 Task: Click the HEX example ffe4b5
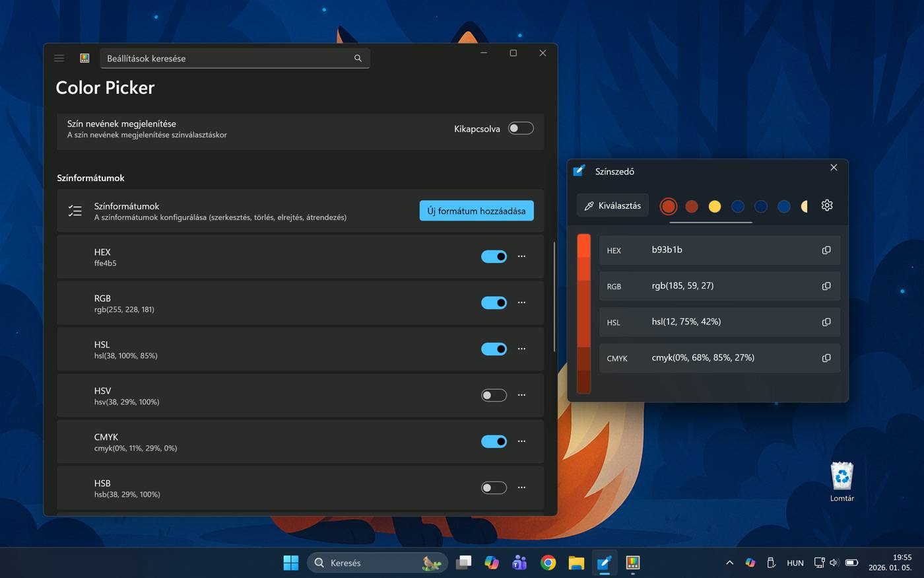point(106,263)
